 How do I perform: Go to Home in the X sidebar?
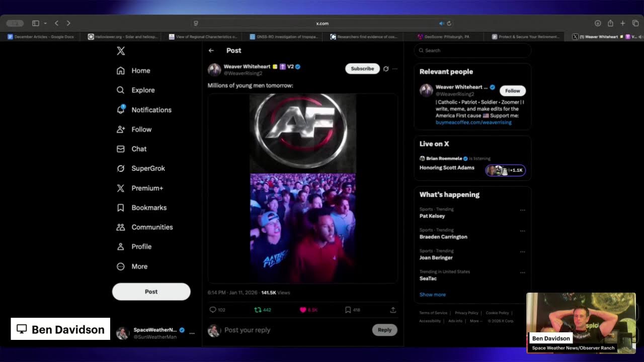coord(134,71)
